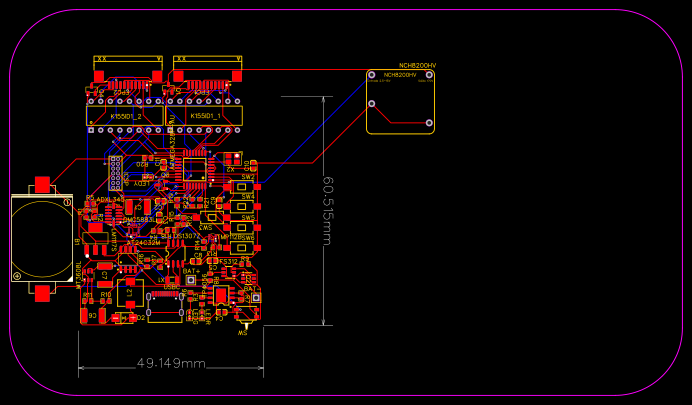Screen dimensions: 692x405
Task: Click the MT3608L component label
Action: click(79, 275)
